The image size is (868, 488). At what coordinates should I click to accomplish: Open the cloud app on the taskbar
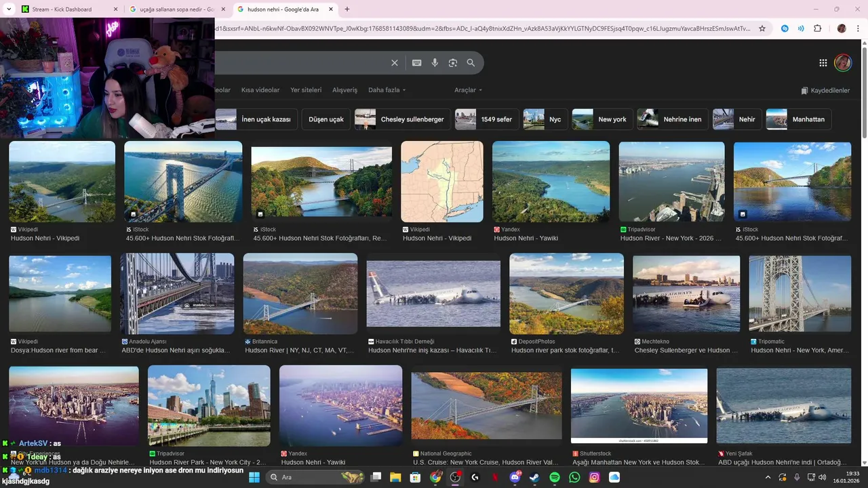point(614,477)
